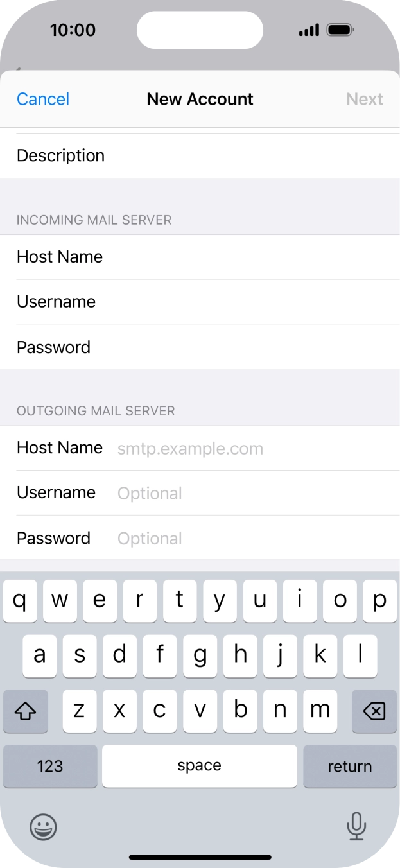Tap Cancel to discard the new account

[x=42, y=99]
